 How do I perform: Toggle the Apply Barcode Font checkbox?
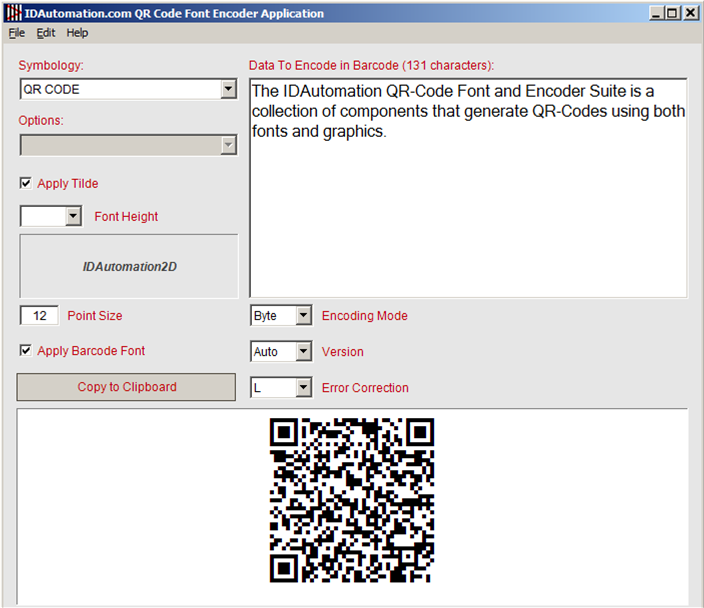pos(26,350)
